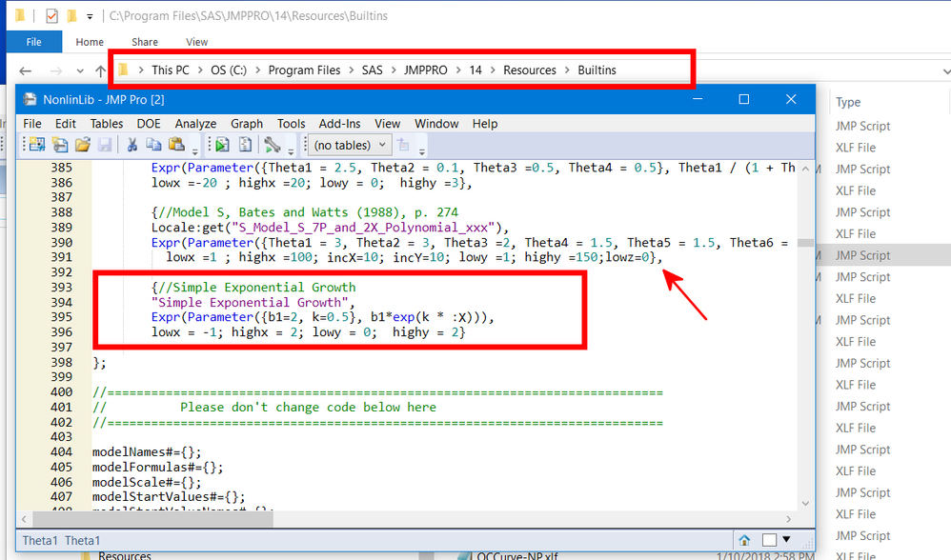951x560 pixels.
Task: Go back in File Explorer
Action: [x=26, y=70]
